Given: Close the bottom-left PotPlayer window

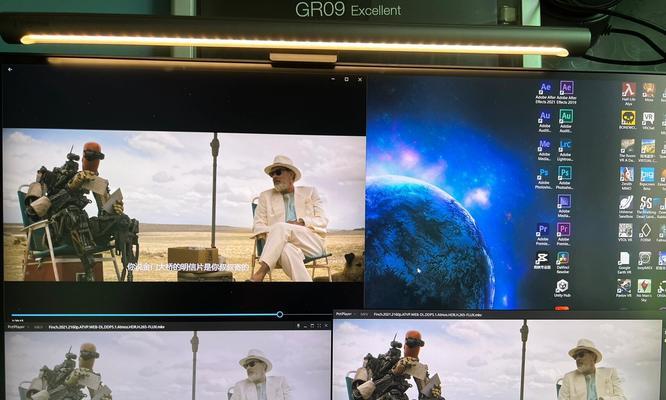Looking at the screenshot, I should point(326,326).
